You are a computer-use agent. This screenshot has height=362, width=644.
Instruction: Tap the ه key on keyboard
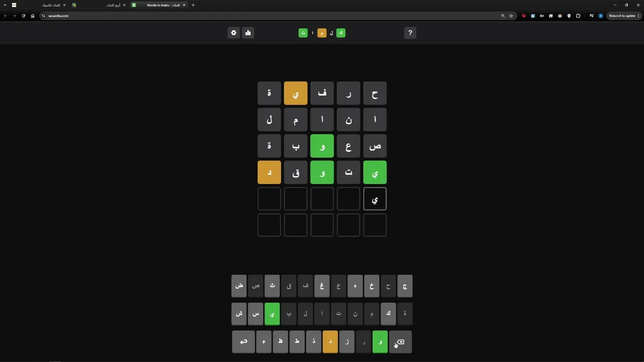355,286
